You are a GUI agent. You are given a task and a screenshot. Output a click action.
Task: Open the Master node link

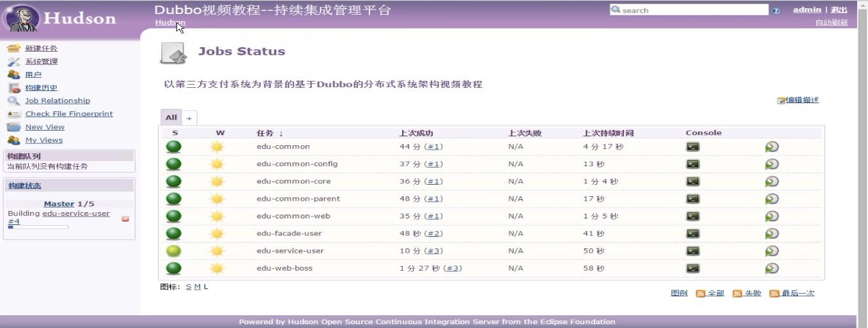tap(59, 204)
